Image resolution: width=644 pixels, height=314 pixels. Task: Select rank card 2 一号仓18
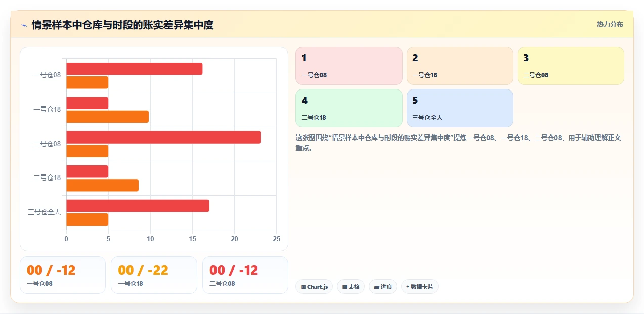460,66
